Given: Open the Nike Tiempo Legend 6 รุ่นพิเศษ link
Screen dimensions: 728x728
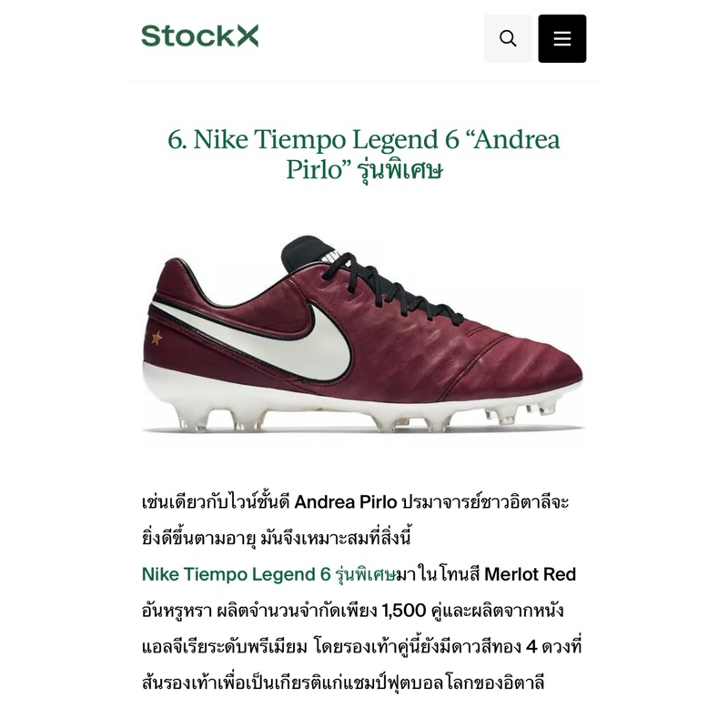Looking at the screenshot, I should 268,574.
